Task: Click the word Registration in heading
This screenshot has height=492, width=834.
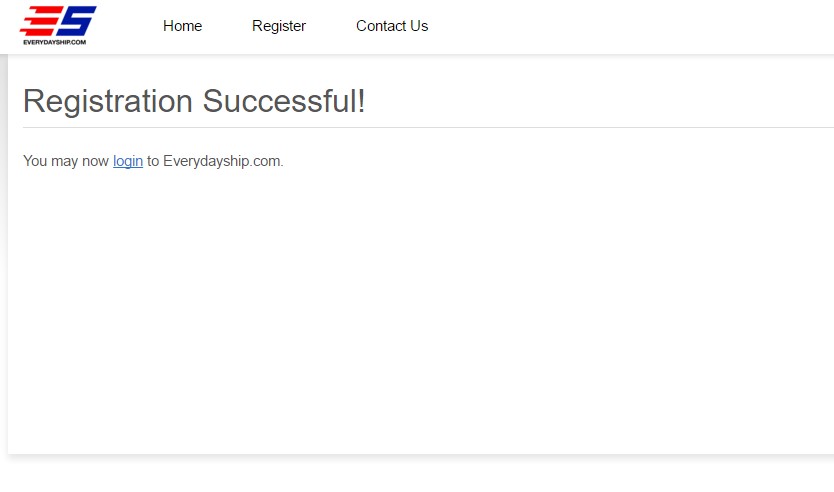Action: point(107,101)
